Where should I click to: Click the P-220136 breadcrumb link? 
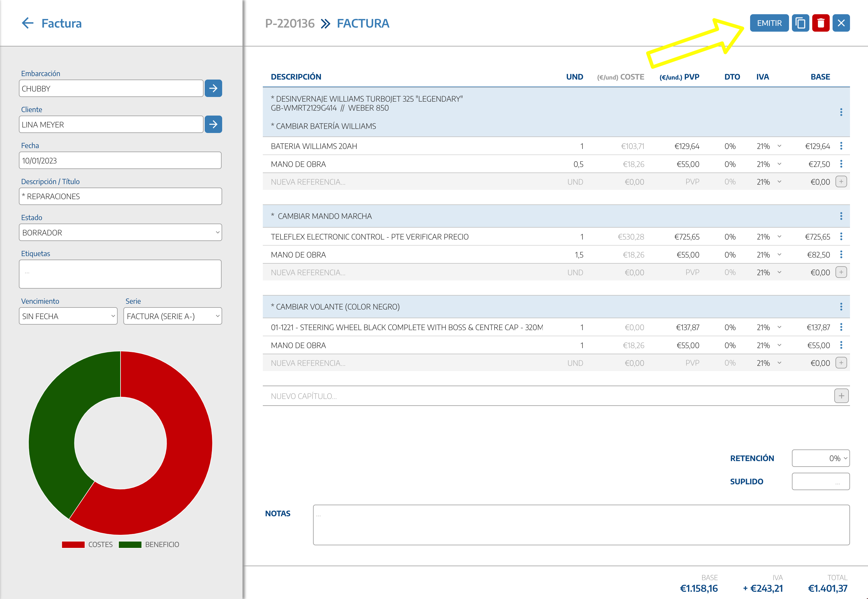[290, 23]
